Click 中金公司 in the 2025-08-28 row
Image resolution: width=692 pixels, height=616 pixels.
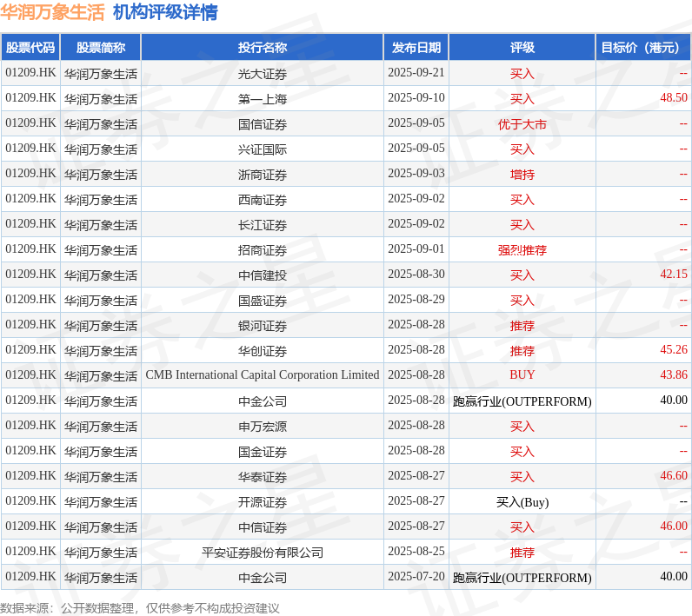tap(263, 401)
